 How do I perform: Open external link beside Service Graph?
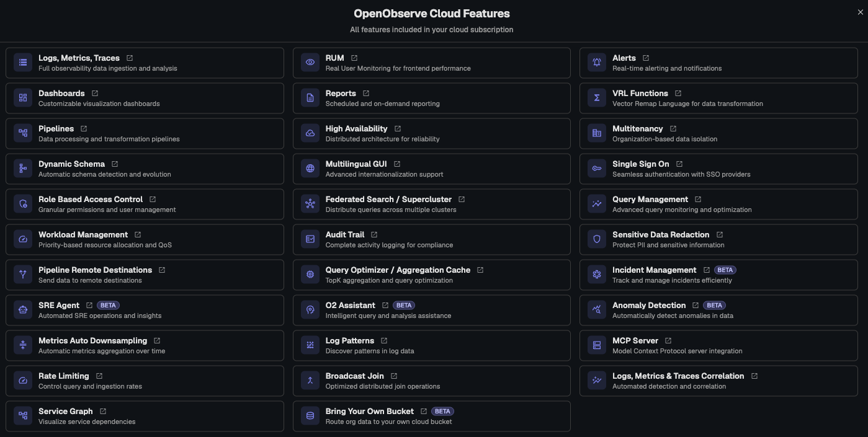point(103,412)
